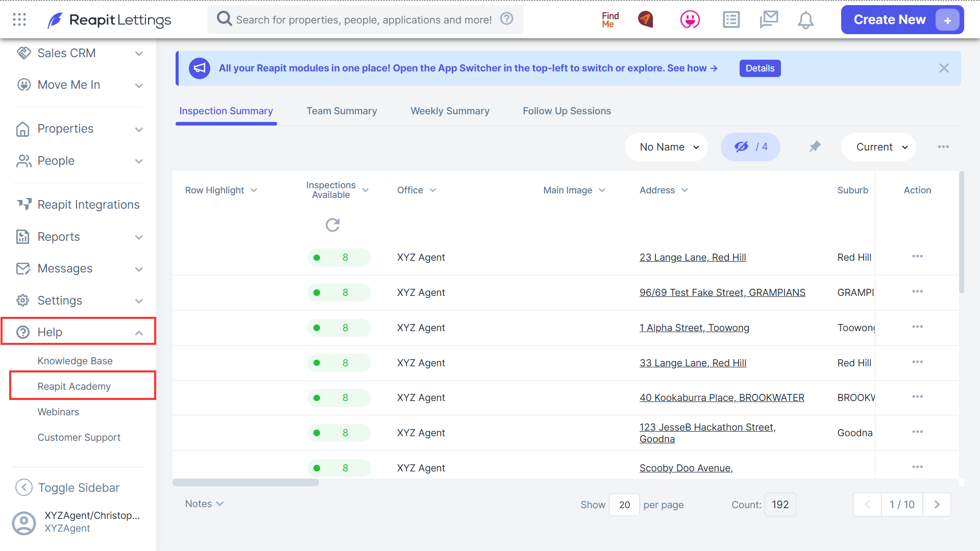Click the banner Details button
The image size is (980, 551).
(x=759, y=68)
